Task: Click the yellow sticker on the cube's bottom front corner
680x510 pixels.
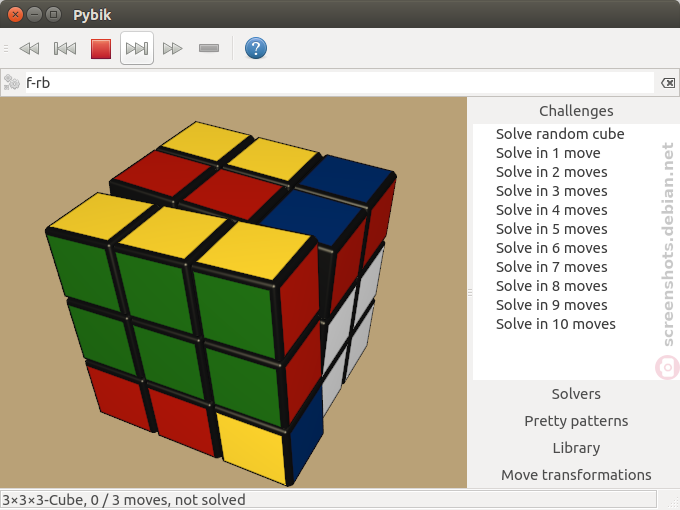Action: pyautogui.click(x=253, y=447)
